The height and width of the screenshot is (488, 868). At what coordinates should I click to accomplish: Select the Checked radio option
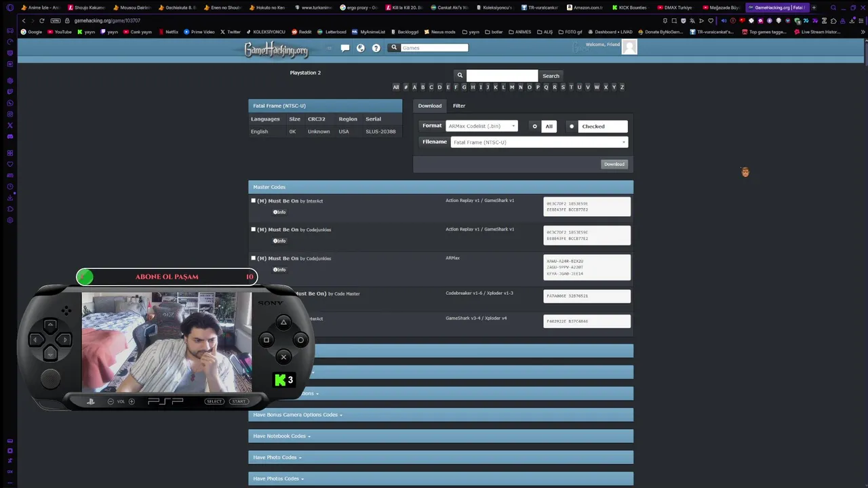pos(572,126)
